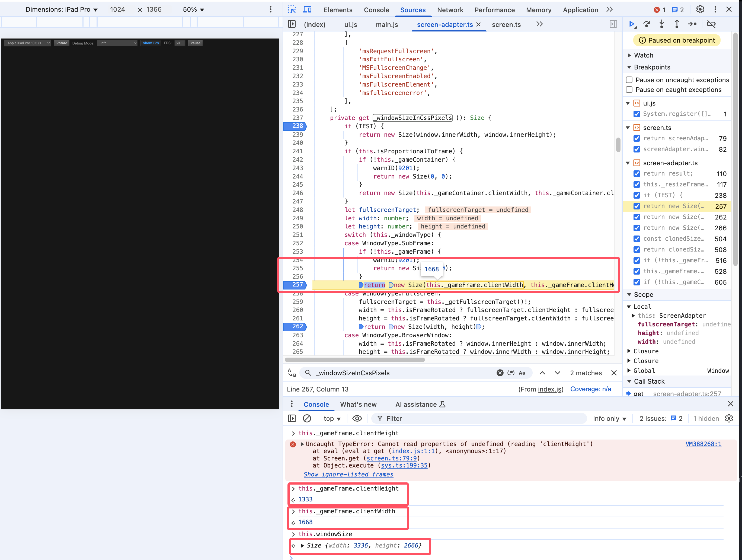The width and height of the screenshot is (742, 560).
Task: Clear the console output
Action: pos(307,418)
